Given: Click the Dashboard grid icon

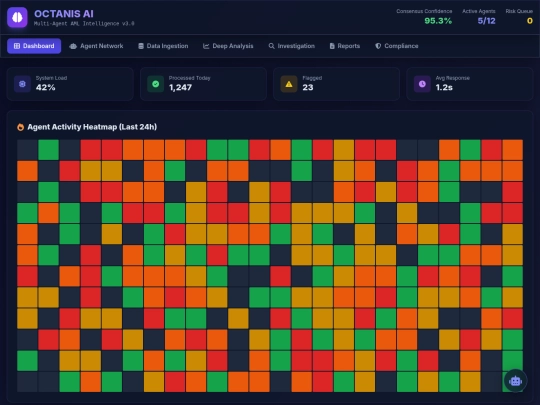Looking at the screenshot, I should pos(17,46).
